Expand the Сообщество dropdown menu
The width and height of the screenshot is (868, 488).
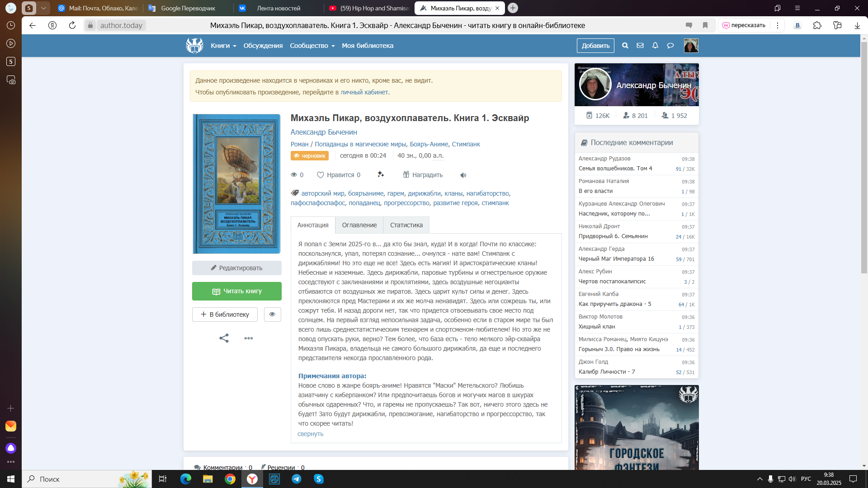312,46
